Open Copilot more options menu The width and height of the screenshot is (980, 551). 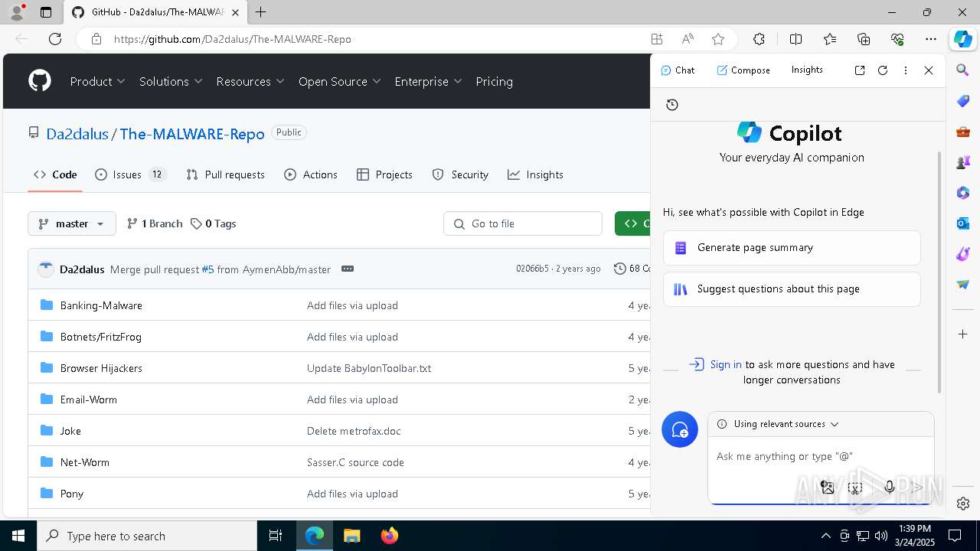click(x=906, y=70)
